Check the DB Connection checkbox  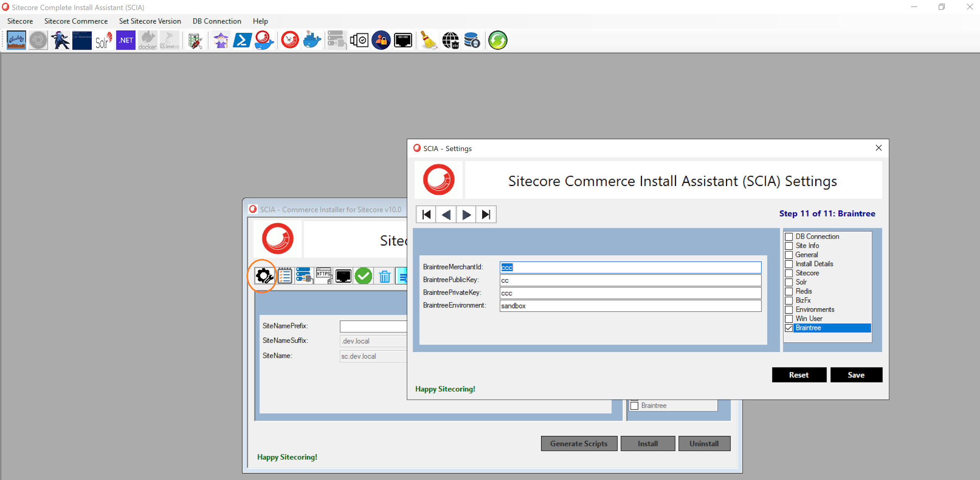789,237
